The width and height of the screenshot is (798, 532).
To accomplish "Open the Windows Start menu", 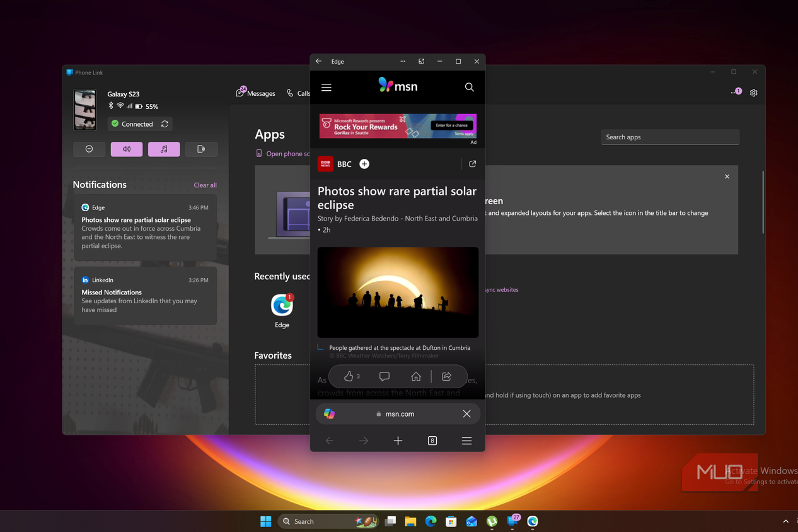I will [x=266, y=521].
